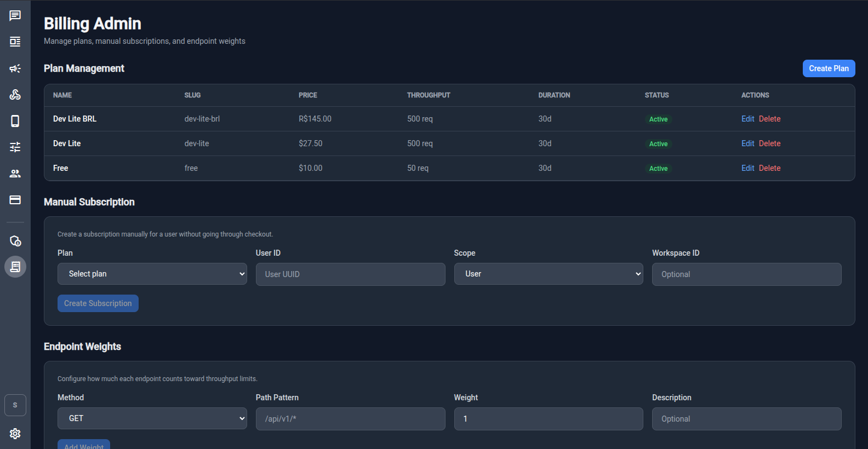
Task: Click the Active badge for Dev Lite
Action: [x=658, y=144]
